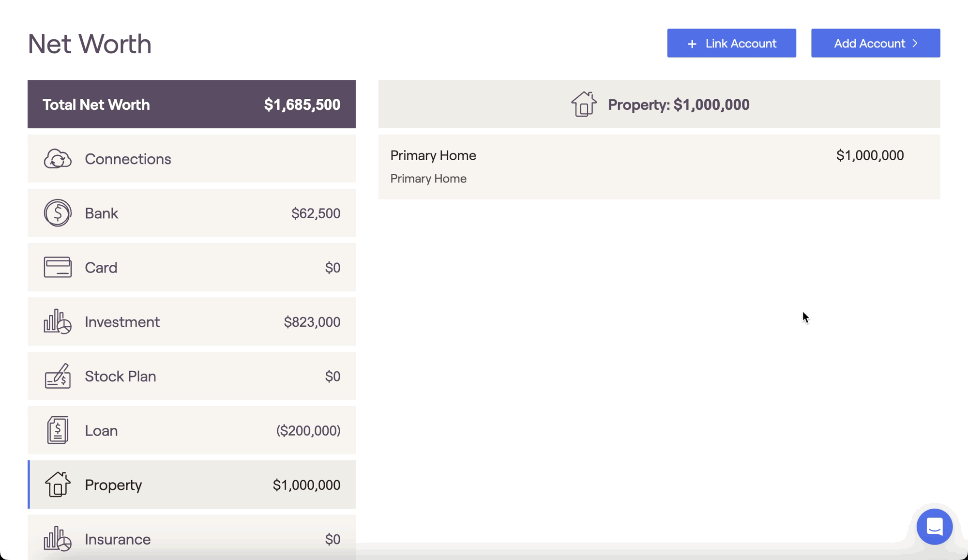968x560 pixels.
Task: Click the Insurance chart icon
Action: [58, 538]
